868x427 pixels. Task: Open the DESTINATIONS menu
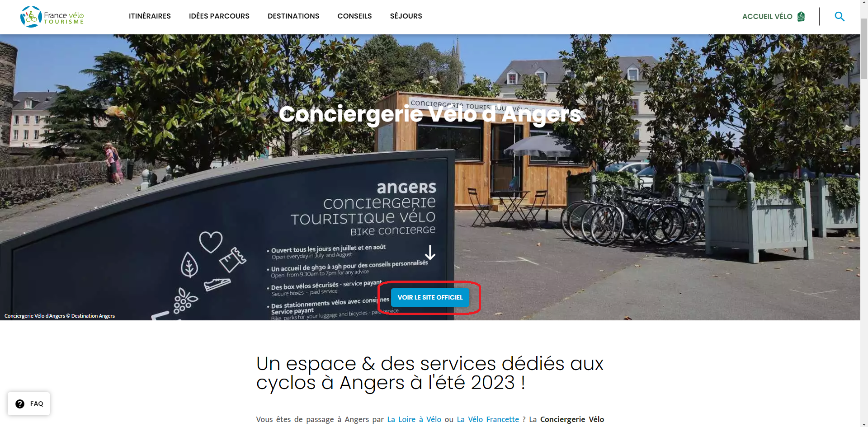point(293,16)
